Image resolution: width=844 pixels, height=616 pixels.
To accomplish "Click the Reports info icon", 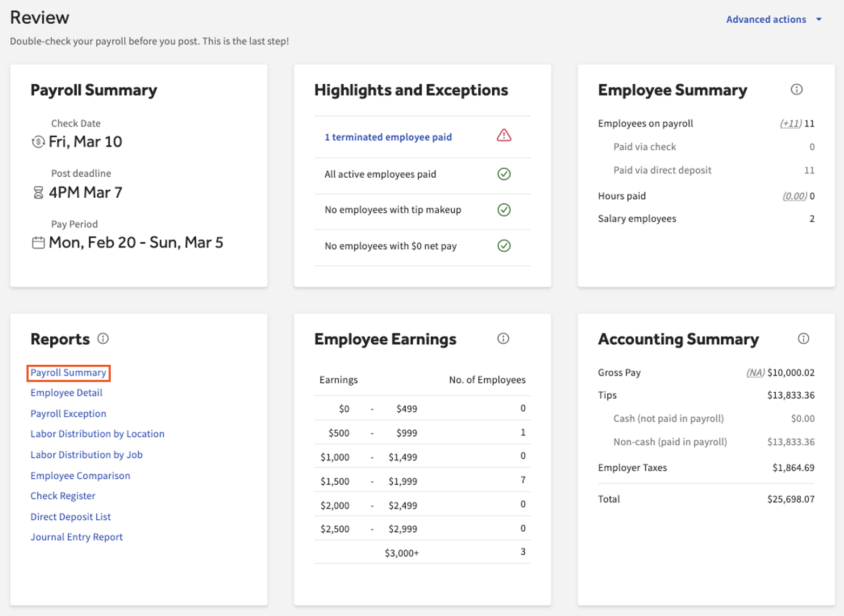I will tap(103, 339).
